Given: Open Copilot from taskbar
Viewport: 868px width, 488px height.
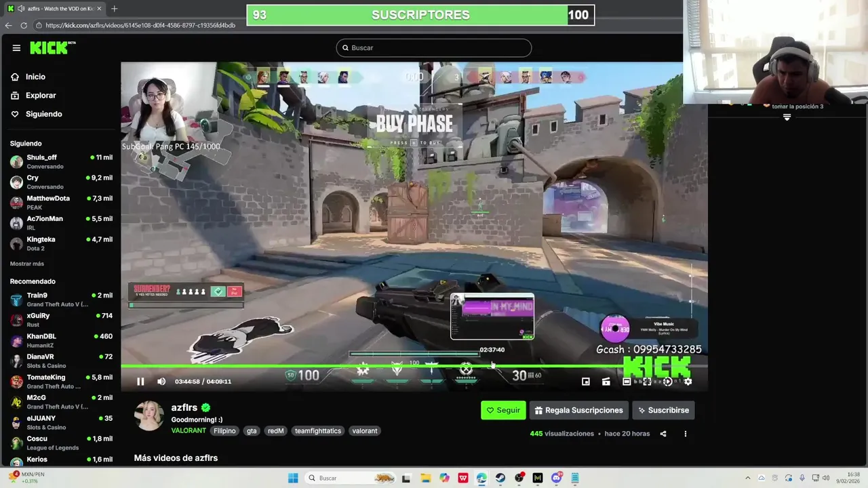Looking at the screenshot, I should point(444,478).
